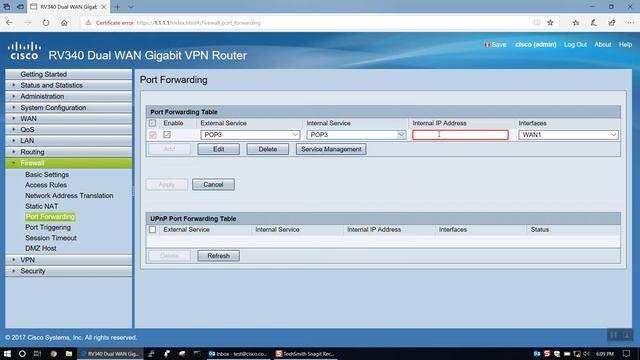Expand the VPN menu
The image size is (640, 360).
click(69, 260)
